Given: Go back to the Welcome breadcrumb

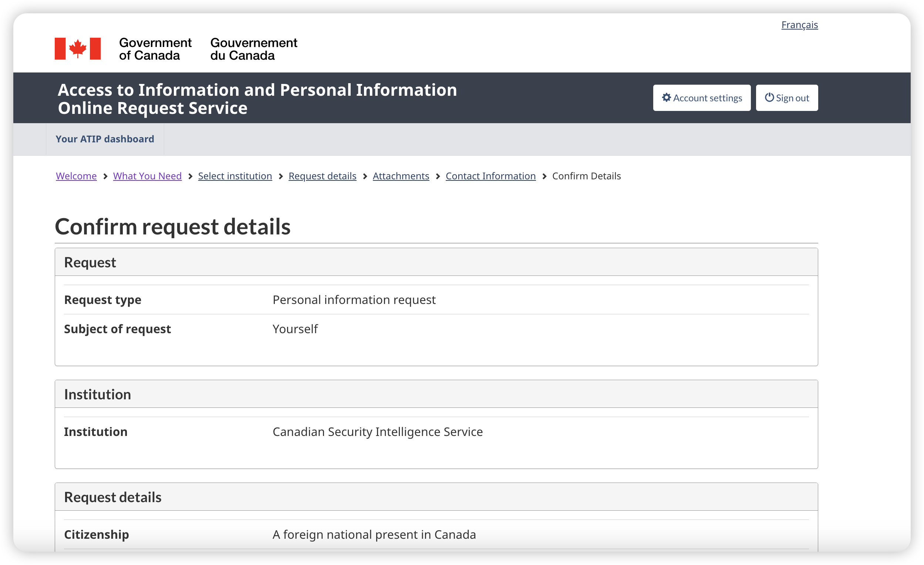Looking at the screenshot, I should pos(76,176).
